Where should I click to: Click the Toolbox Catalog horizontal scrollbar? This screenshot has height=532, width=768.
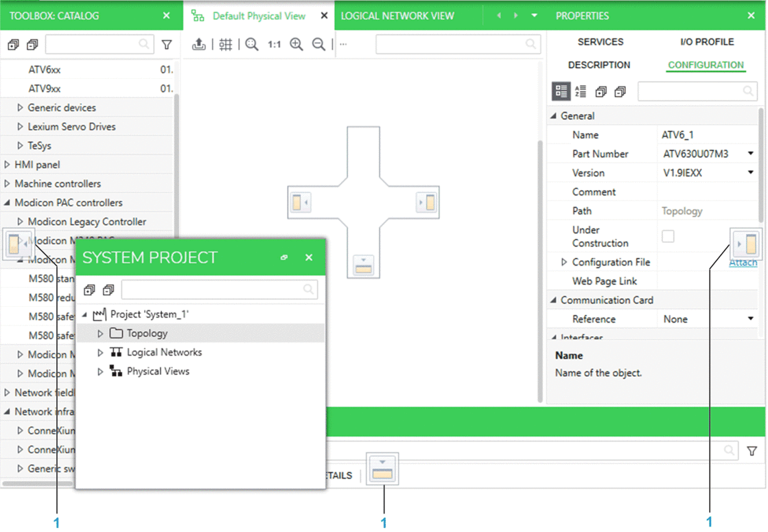click(x=37, y=483)
